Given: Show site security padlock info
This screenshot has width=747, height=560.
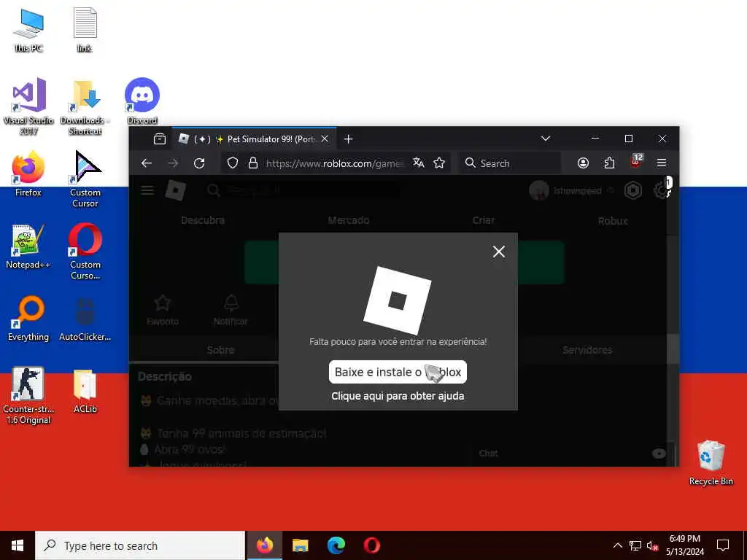Looking at the screenshot, I should (253, 163).
